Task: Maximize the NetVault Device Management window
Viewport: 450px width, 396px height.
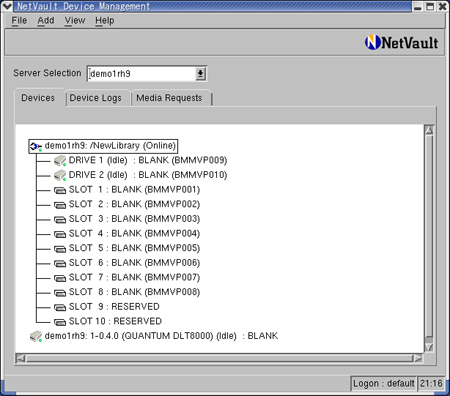Action: [430, 6]
